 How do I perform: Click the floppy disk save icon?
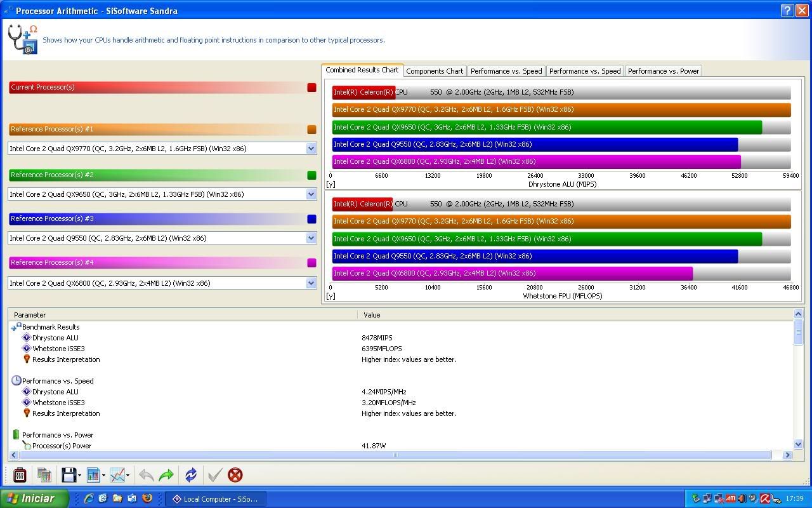pyautogui.click(x=69, y=475)
